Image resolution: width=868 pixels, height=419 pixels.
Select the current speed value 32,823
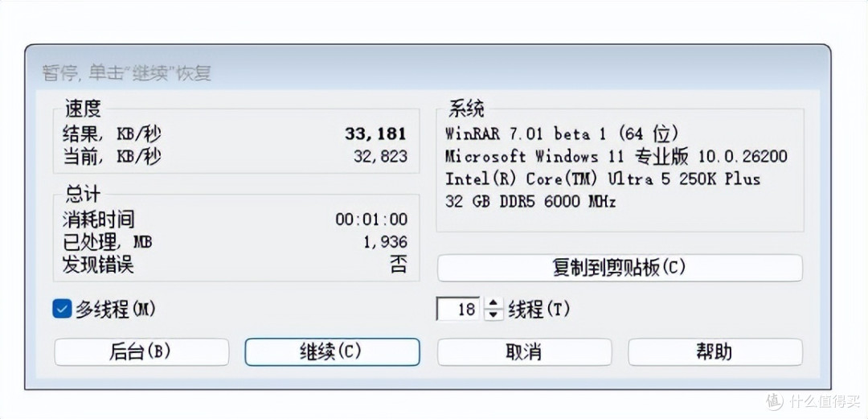point(380,156)
